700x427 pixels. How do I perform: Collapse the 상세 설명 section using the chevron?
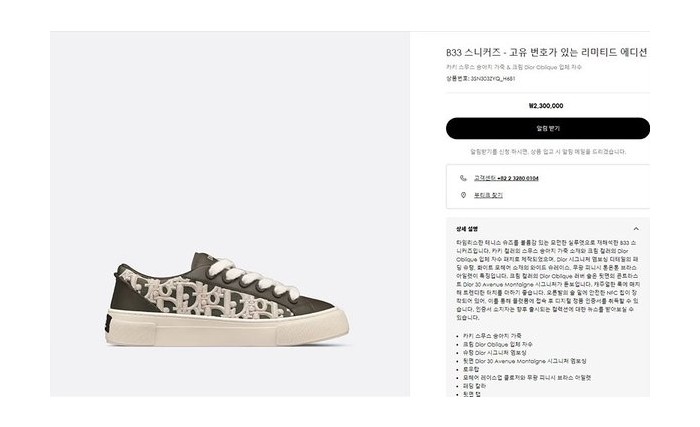coord(636,229)
